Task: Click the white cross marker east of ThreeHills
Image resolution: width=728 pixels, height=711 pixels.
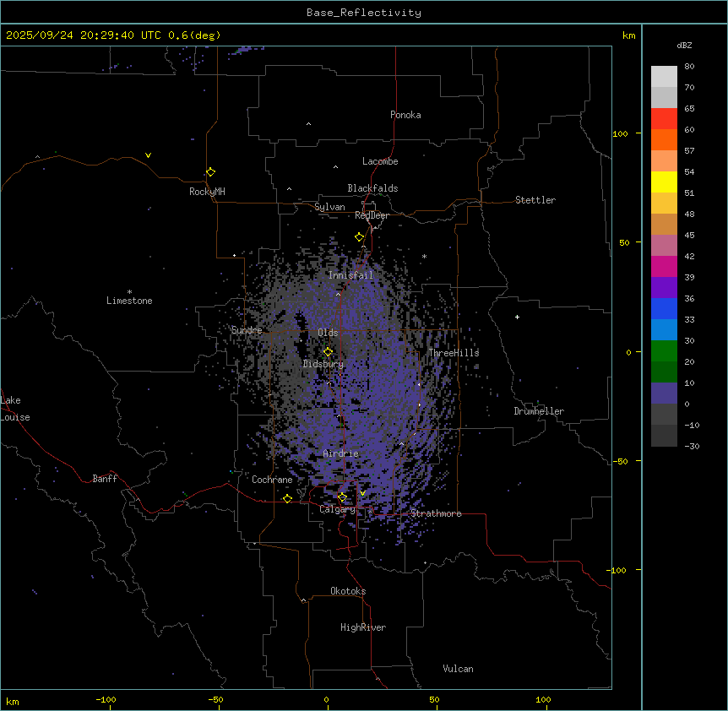Action: pyautogui.click(x=517, y=317)
